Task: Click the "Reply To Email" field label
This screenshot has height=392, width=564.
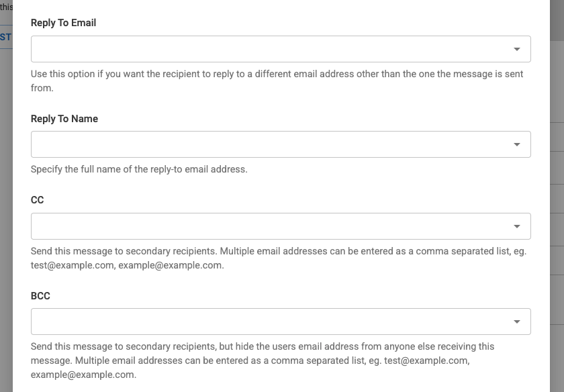Action: pos(64,23)
